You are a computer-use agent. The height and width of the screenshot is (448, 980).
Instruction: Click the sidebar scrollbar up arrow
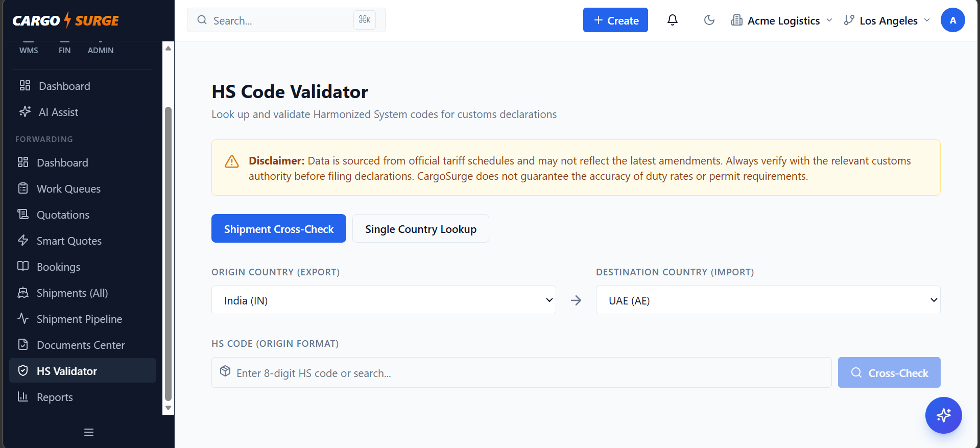coord(168,48)
